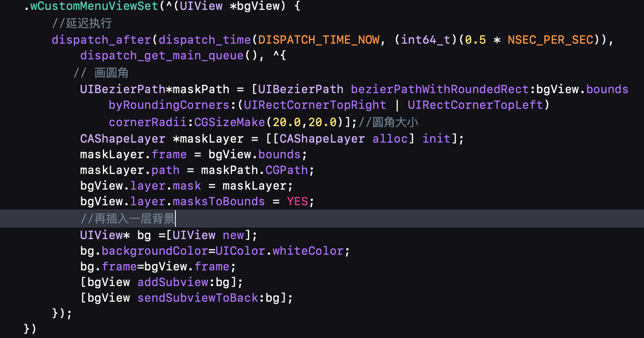644x338 pixels.
Task: Click whiteColor property
Action: (308, 251)
